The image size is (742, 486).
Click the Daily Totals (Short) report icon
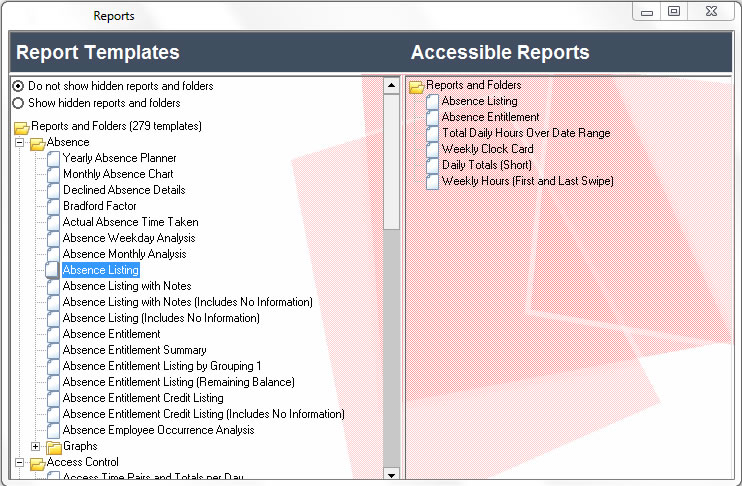[432, 165]
